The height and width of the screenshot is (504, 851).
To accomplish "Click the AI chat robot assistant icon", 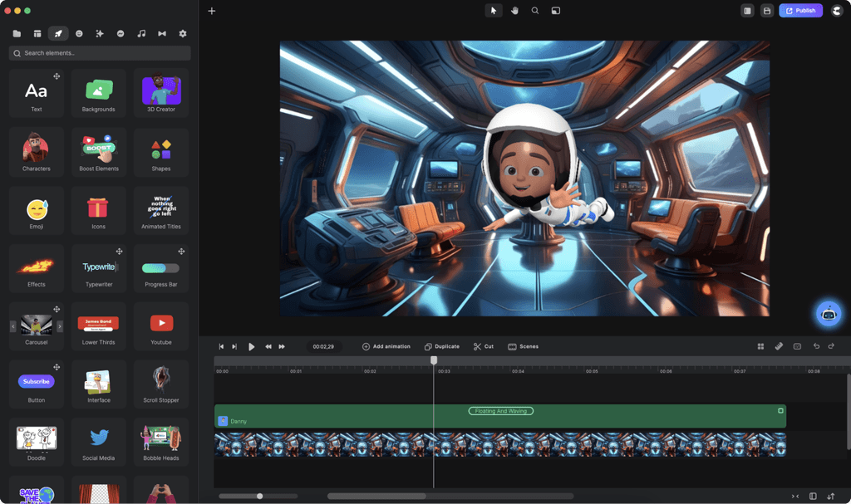I will pyautogui.click(x=828, y=314).
